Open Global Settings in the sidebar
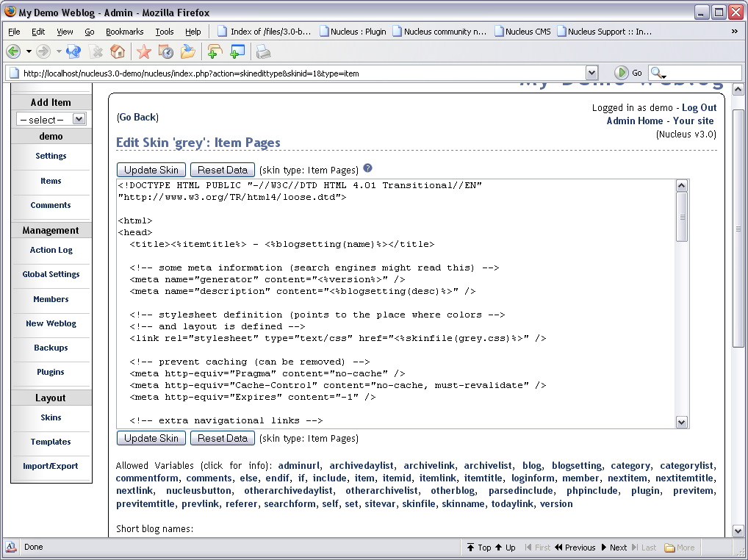 click(51, 274)
